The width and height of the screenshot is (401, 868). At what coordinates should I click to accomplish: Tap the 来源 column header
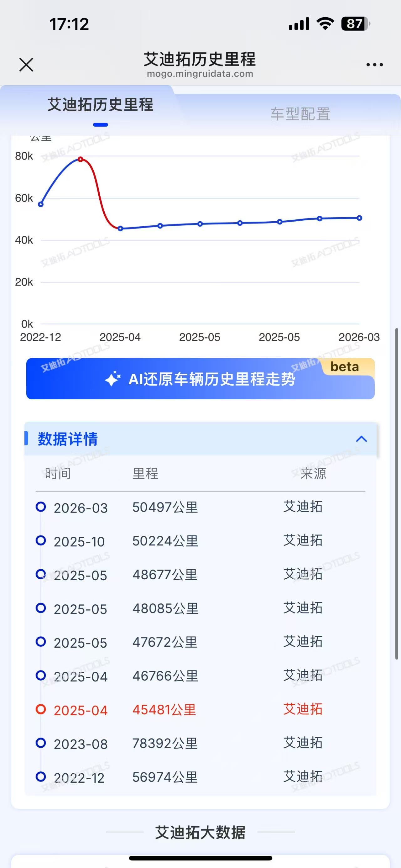(313, 473)
